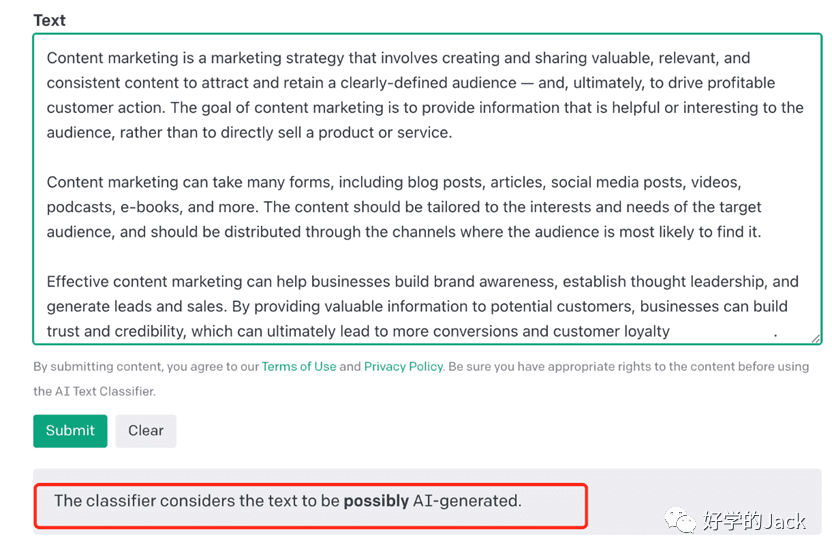Click the phrase clearly-defined audience
The height and width of the screenshot is (557, 832).
[x=428, y=83]
